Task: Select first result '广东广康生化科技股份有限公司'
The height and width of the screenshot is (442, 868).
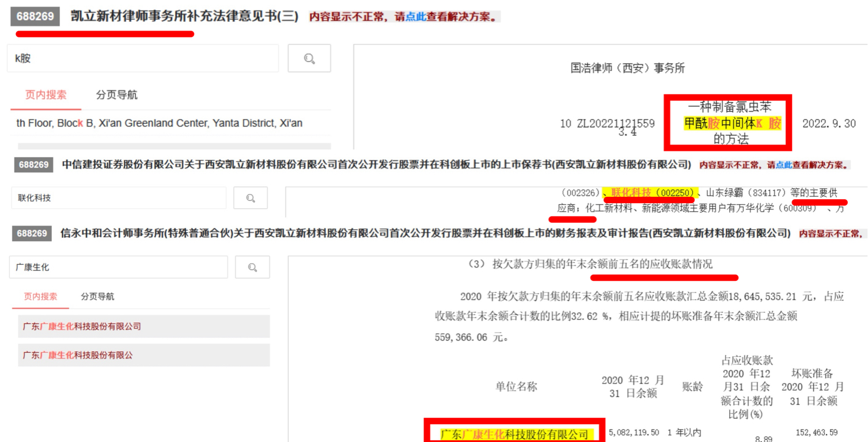Action: point(144,326)
